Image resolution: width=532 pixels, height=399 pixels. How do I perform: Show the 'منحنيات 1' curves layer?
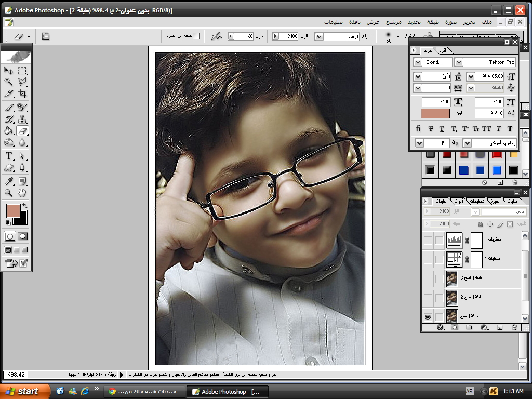tap(428, 259)
